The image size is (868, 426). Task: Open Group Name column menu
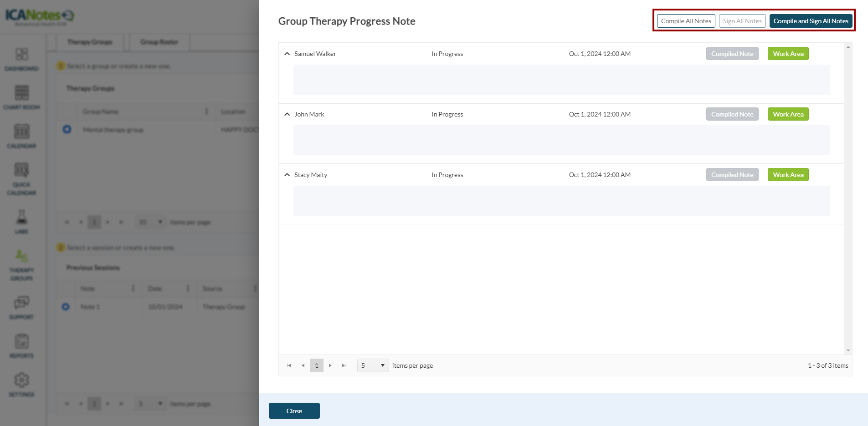click(206, 112)
